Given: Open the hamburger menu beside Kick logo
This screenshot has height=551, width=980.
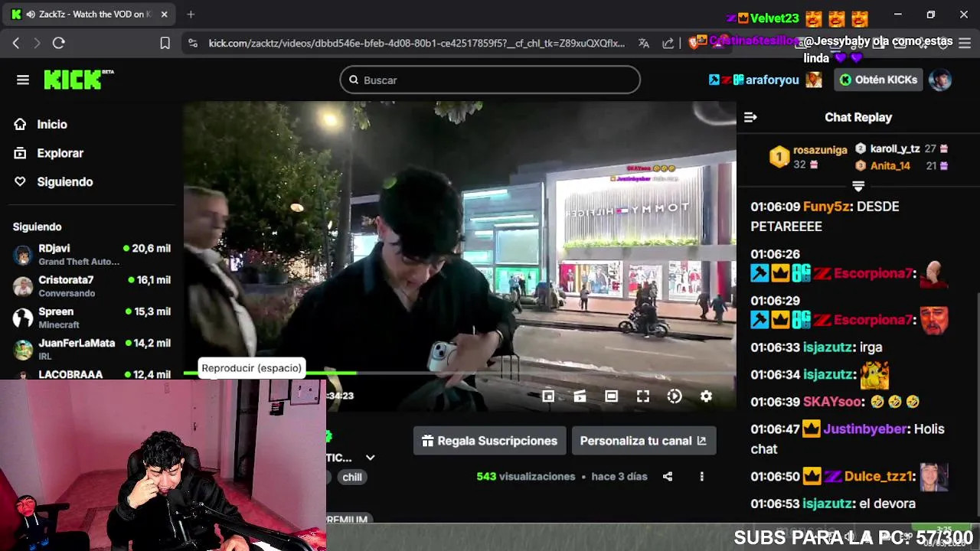Looking at the screenshot, I should pyautogui.click(x=23, y=80).
